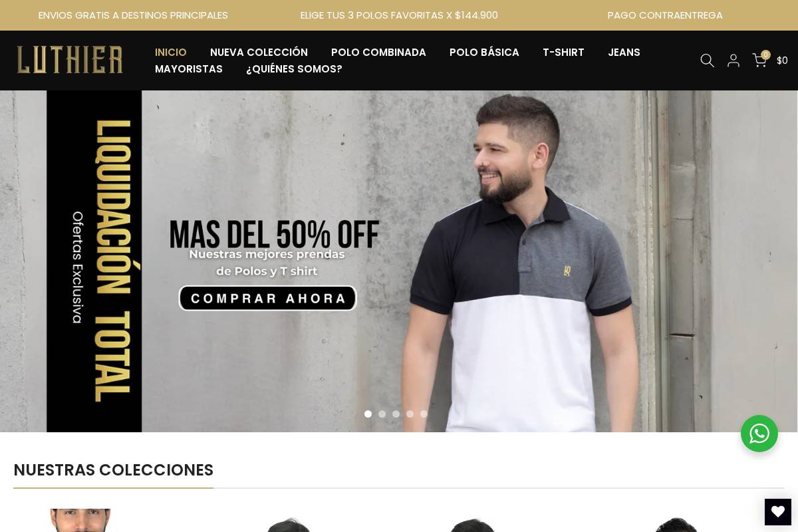Screen dimensions: 798x532
Task: Click the Luthier logo
Action: tap(70, 60)
